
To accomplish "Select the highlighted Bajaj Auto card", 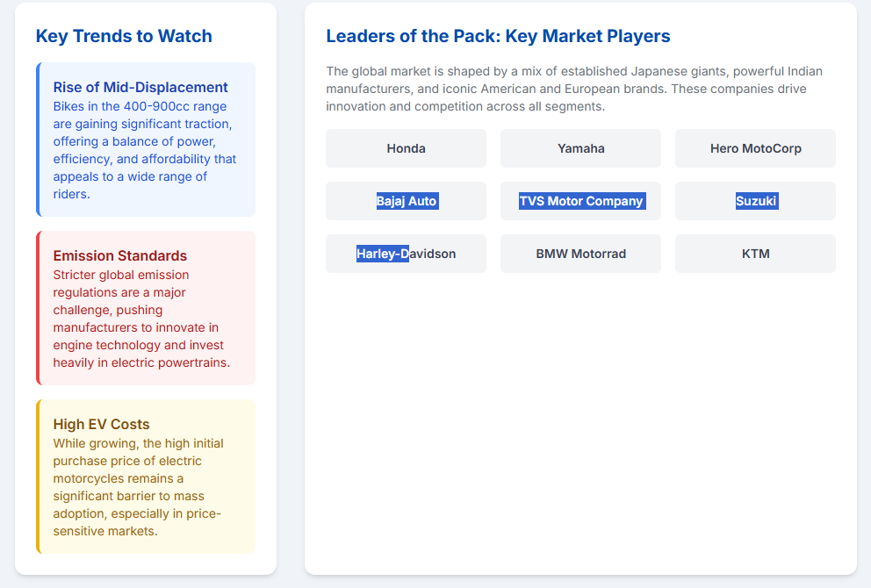I will click(x=406, y=201).
